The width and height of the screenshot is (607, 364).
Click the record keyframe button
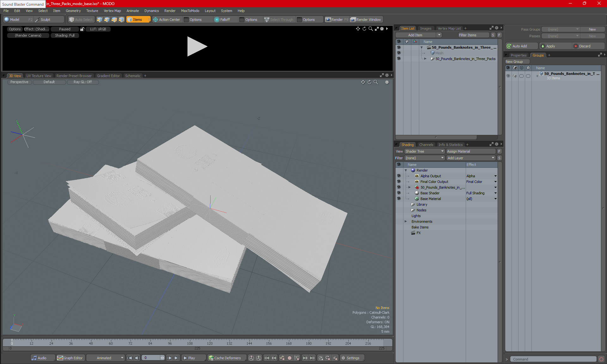[289, 358]
